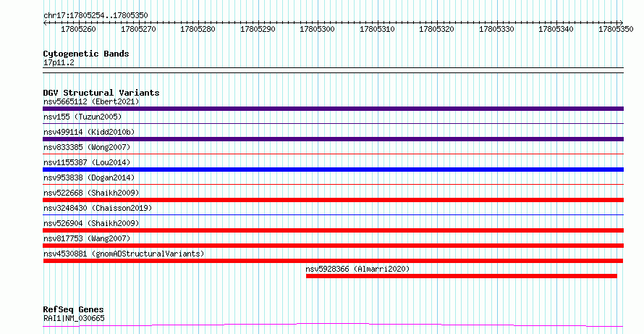The image size is (644, 334).
Task: Click ruler position 17805310
Action: coord(377,29)
